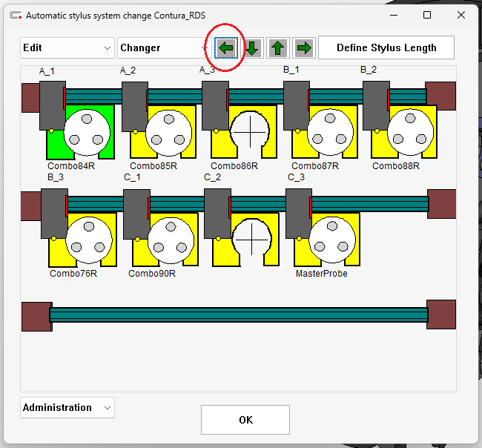Click the Combo90R label
The height and width of the screenshot is (448, 482).
coord(152,274)
